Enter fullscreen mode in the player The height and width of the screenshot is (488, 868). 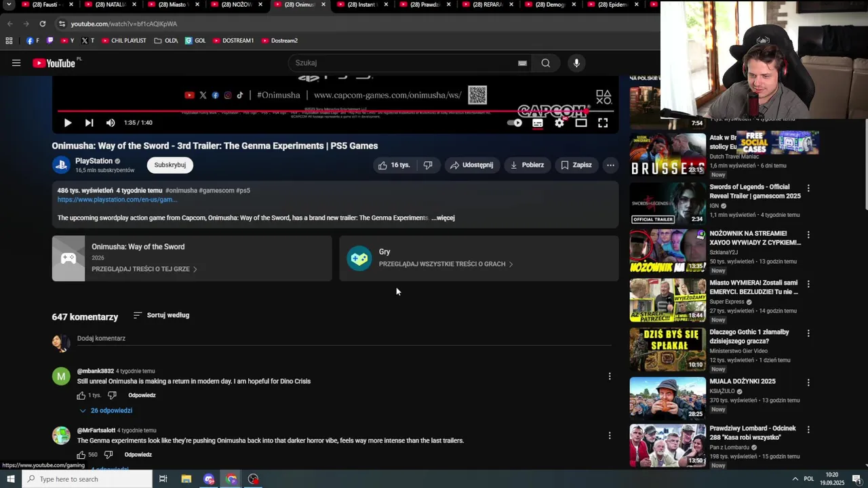tap(603, 123)
